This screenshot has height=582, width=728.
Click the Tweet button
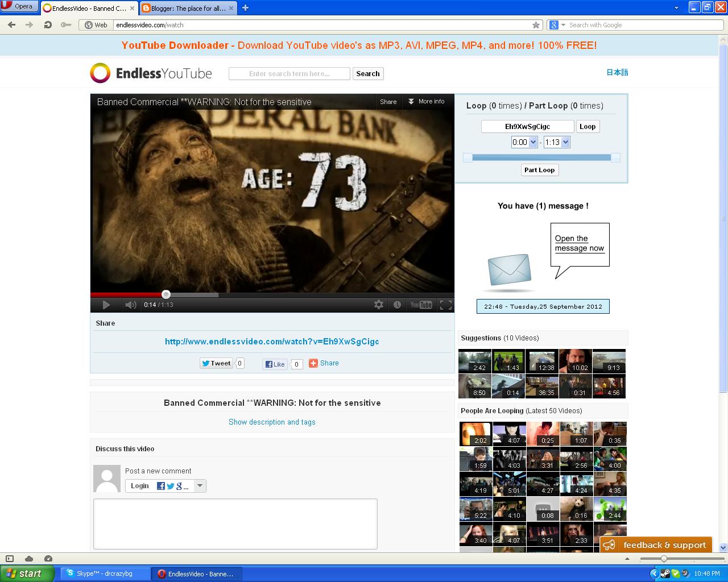click(216, 363)
